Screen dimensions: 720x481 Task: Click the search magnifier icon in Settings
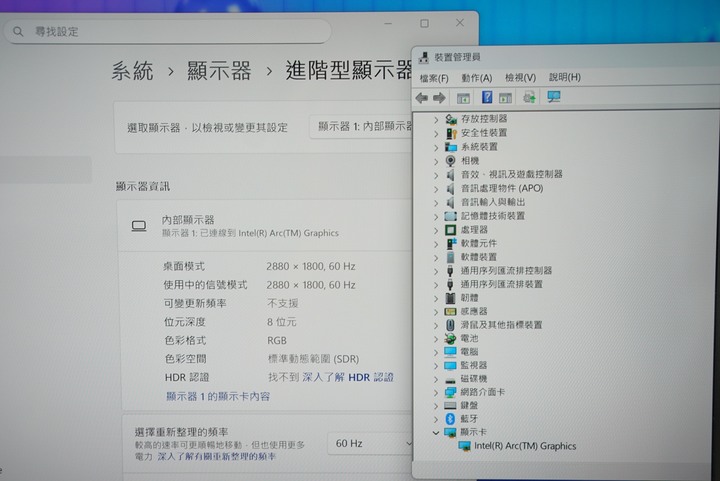(18, 32)
